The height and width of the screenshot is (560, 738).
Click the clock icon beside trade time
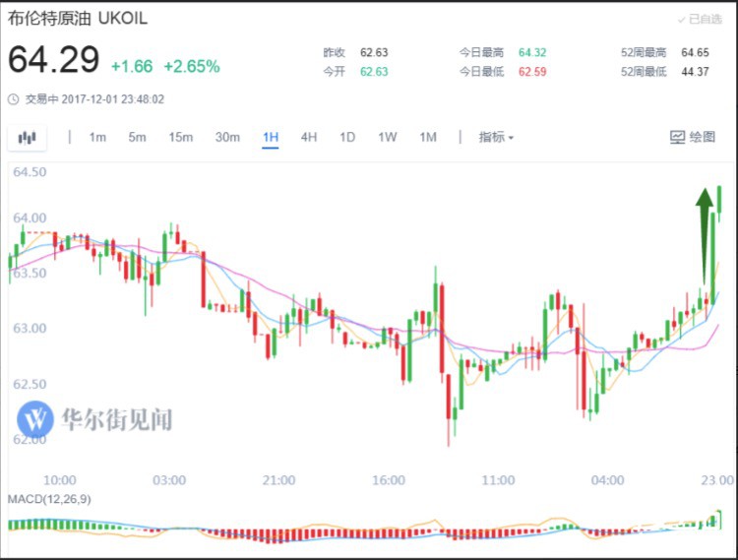click(x=14, y=99)
